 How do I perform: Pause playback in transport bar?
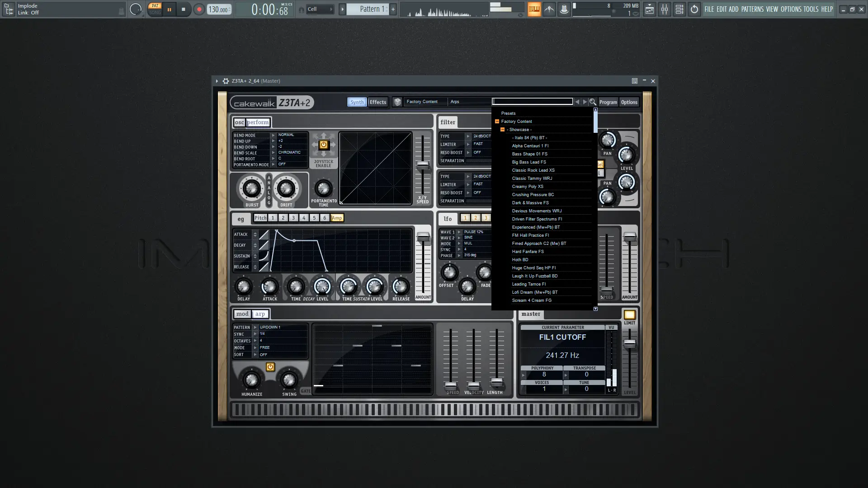pyautogui.click(x=169, y=9)
